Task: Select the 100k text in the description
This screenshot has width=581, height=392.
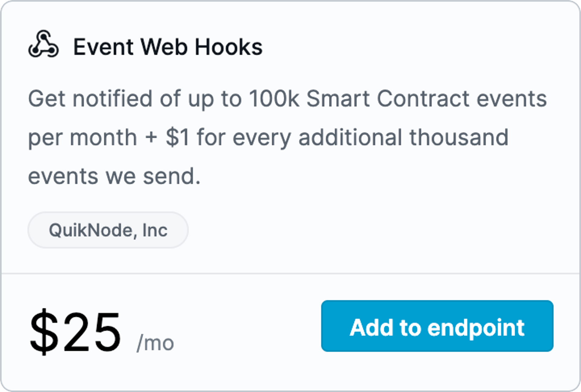Action: point(274,98)
